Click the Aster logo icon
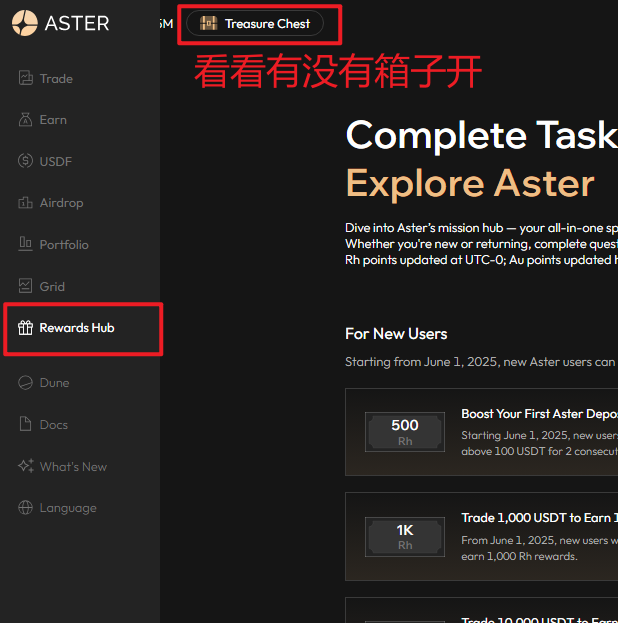Viewport: 618px width, 623px height. 25,23
